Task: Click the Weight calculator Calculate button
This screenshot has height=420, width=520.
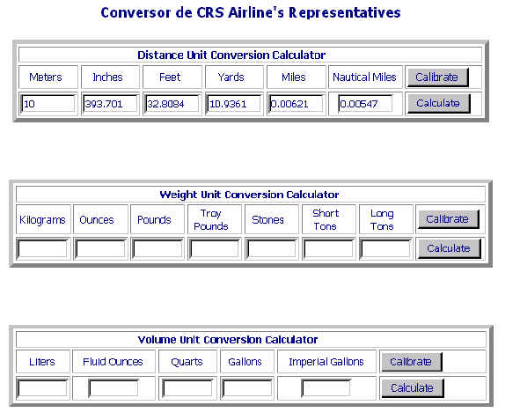Action: pos(449,248)
